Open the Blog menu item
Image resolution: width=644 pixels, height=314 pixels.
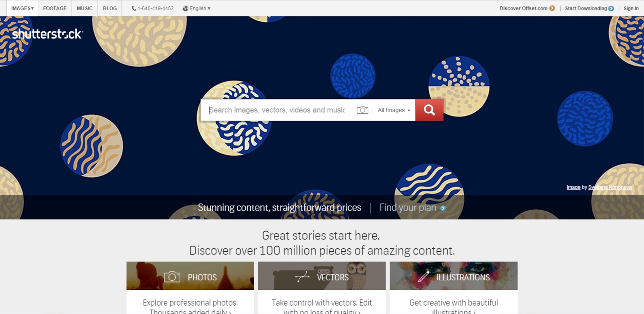coord(109,8)
